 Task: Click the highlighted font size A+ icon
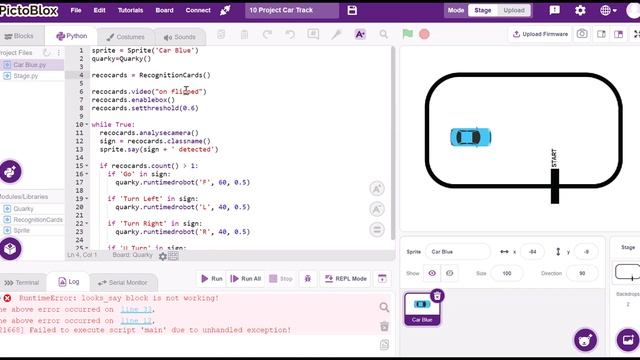360,34
